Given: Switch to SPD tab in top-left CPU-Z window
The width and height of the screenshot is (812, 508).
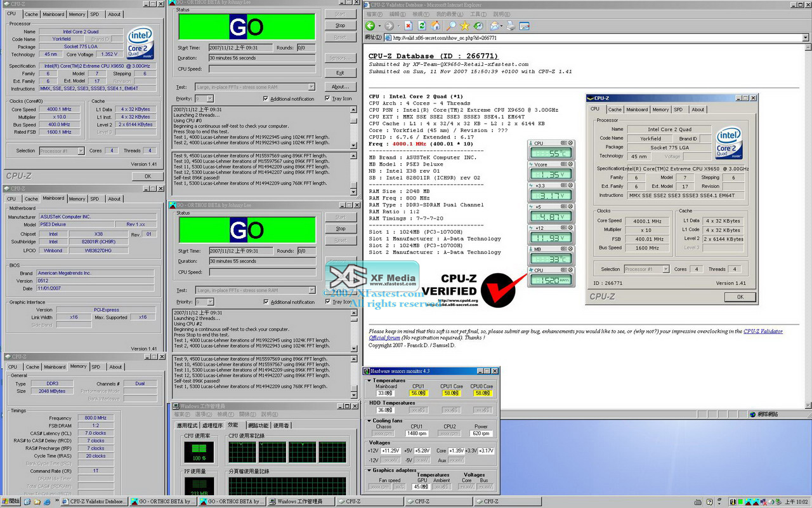Looking at the screenshot, I should (x=95, y=14).
